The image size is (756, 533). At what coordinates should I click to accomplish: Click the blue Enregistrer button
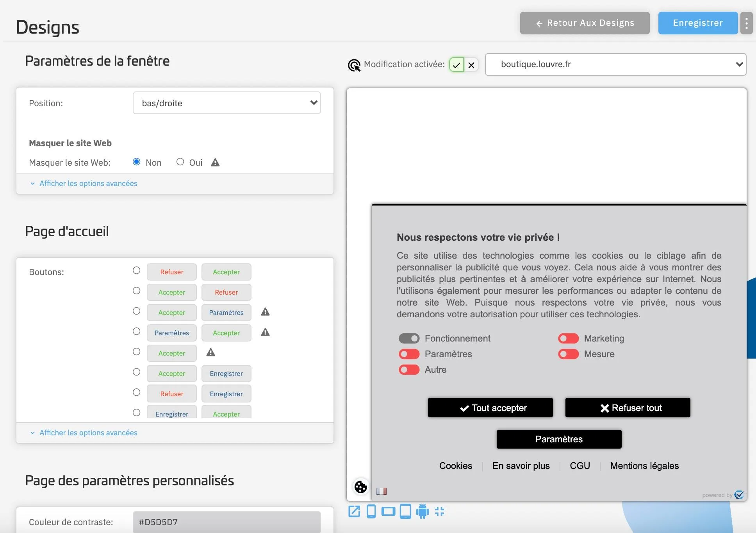pos(698,23)
